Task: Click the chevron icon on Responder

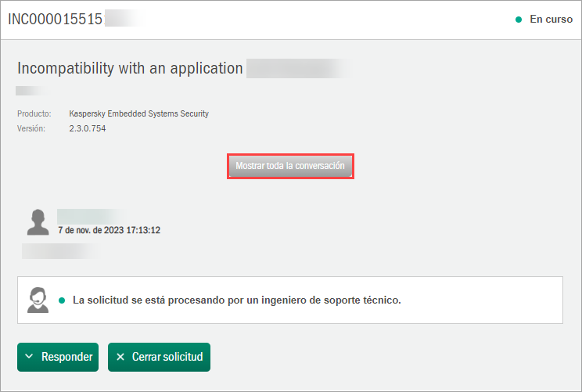Action: tap(29, 356)
